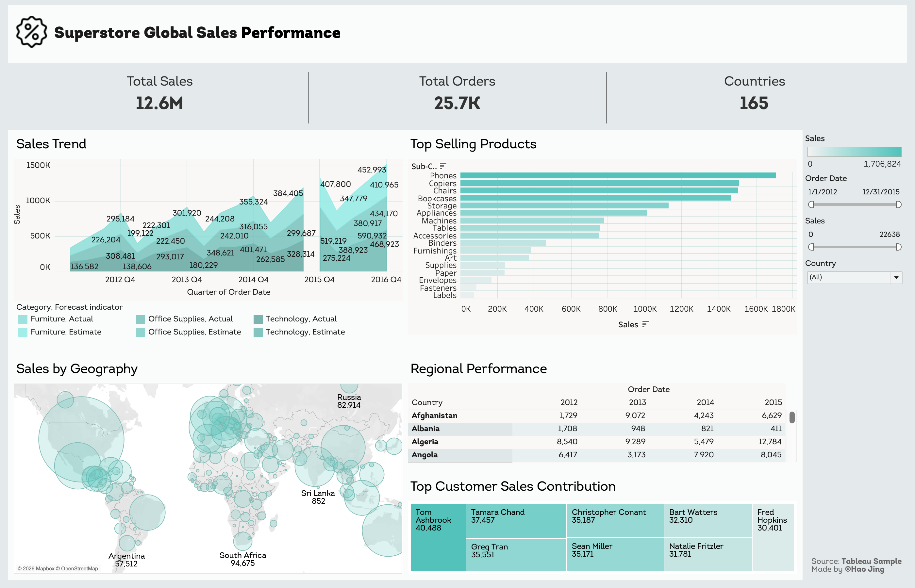
Task: Click the Furniture, Actual legend swatch
Action: [23, 319]
